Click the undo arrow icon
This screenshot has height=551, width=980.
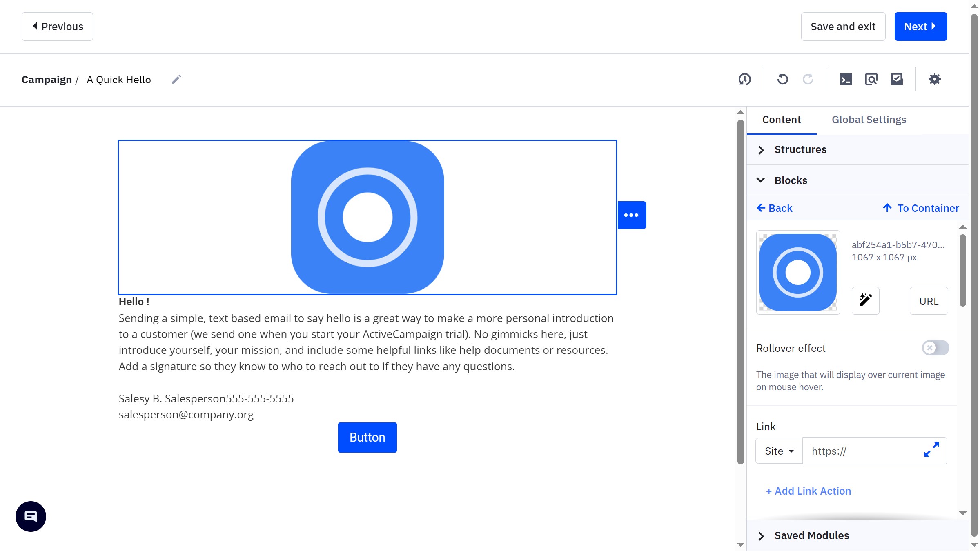point(782,79)
